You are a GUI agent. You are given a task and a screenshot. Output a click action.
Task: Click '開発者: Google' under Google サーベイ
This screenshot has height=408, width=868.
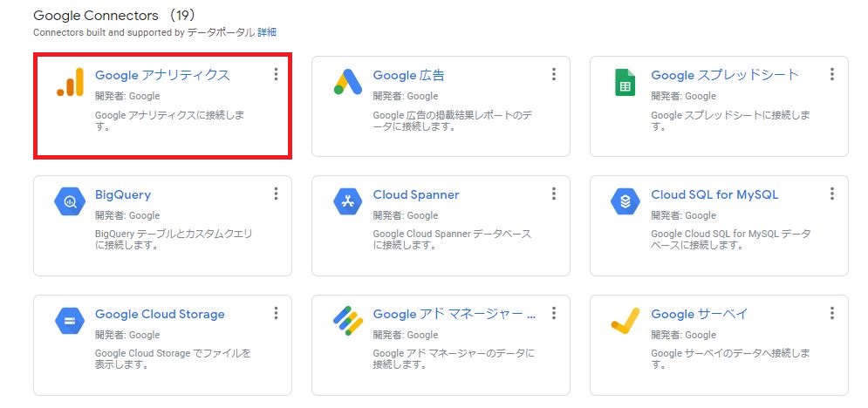[x=683, y=335]
